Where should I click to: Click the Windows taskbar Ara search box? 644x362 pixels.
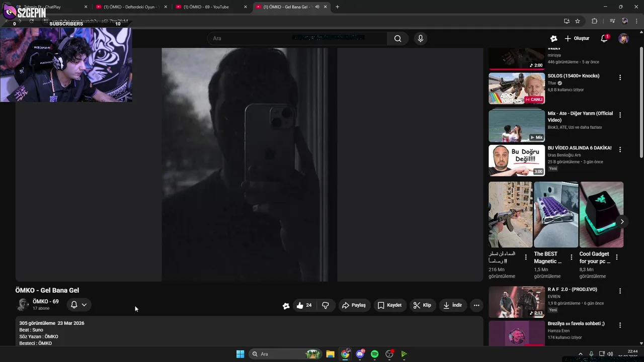pos(285,354)
